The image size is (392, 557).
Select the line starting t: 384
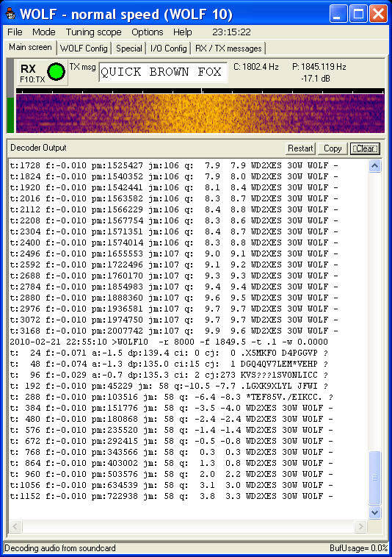click(171, 408)
